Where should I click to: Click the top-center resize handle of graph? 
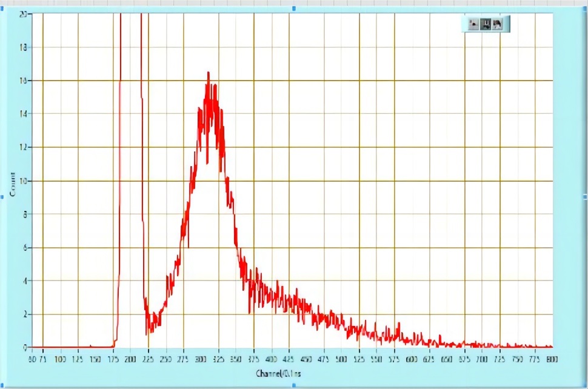(295, 8)
